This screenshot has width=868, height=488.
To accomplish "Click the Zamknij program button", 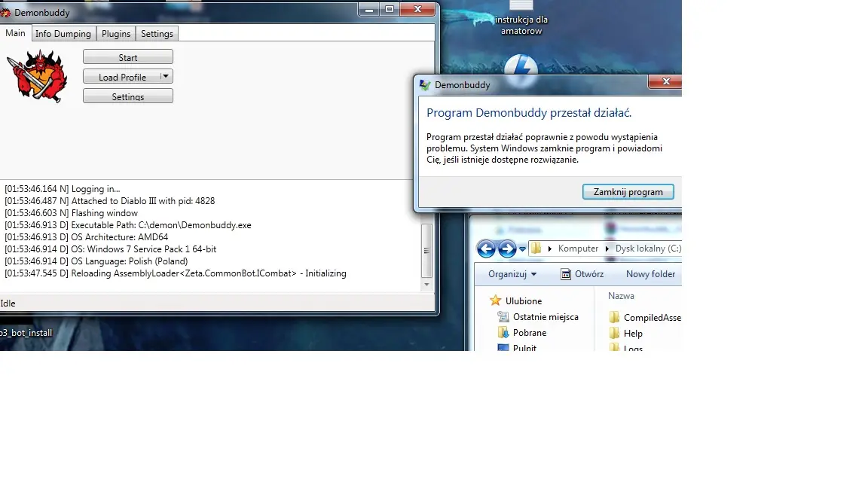I will 628,192.
